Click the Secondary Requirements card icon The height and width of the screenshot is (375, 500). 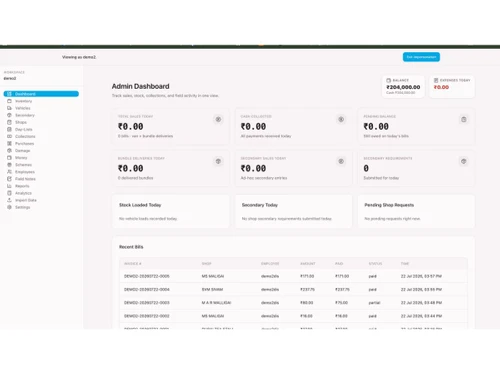coord(464,161)
